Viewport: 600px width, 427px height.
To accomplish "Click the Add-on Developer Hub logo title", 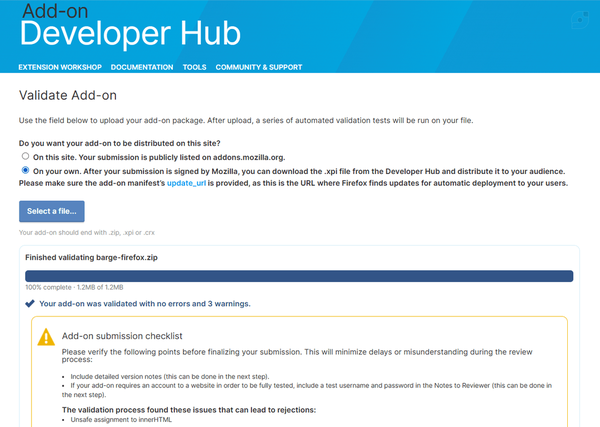I will click(x=130, y=26).
